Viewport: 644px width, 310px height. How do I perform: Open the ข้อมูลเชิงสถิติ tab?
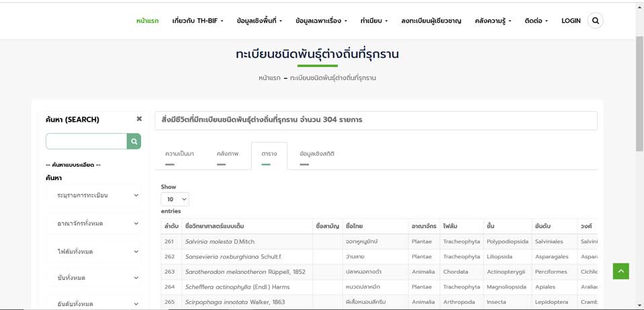tap(317, 154)
